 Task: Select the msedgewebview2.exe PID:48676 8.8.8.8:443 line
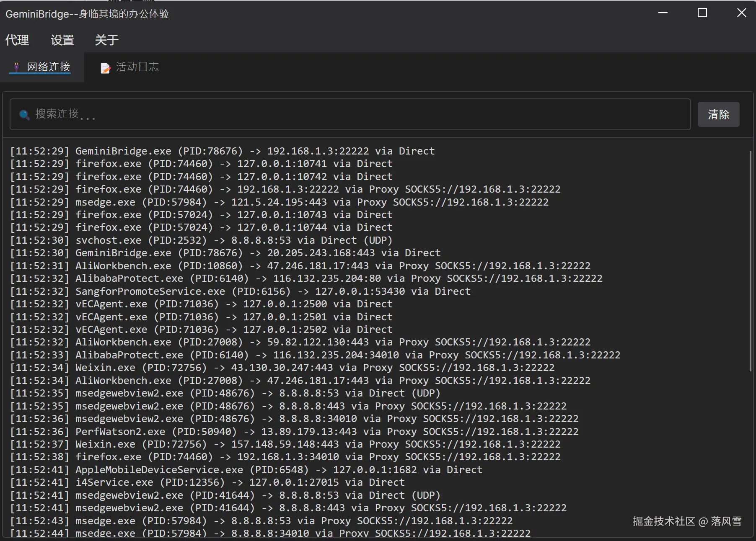[288, 406]
